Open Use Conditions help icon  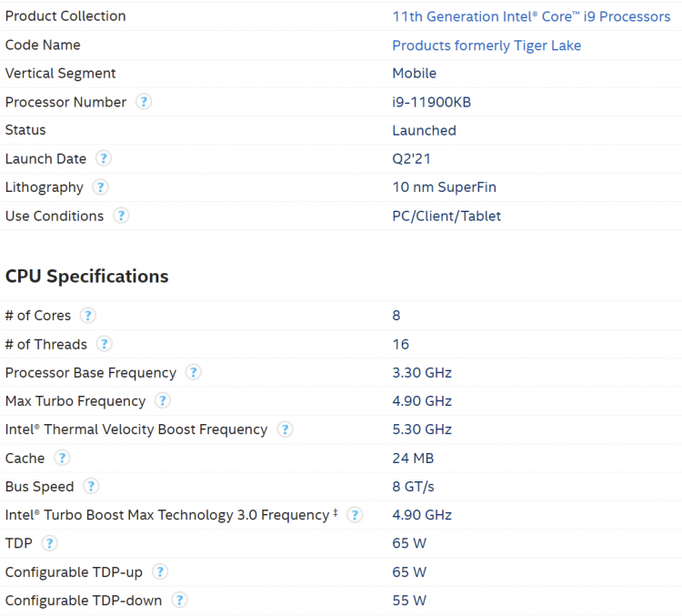click(x=121, y=216)
